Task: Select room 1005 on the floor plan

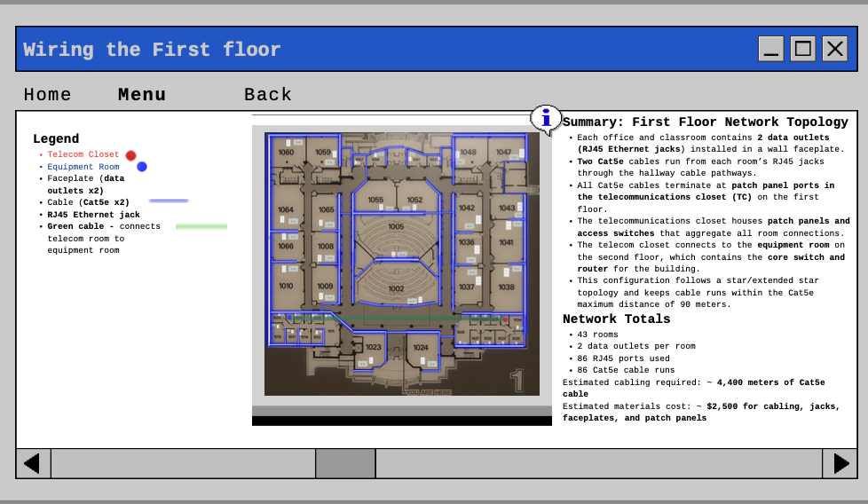Action: (396, 227)
